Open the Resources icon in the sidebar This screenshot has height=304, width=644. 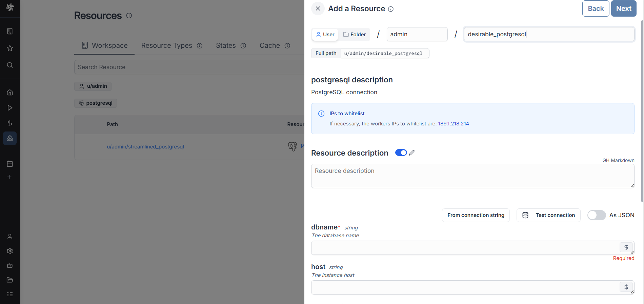10,138
